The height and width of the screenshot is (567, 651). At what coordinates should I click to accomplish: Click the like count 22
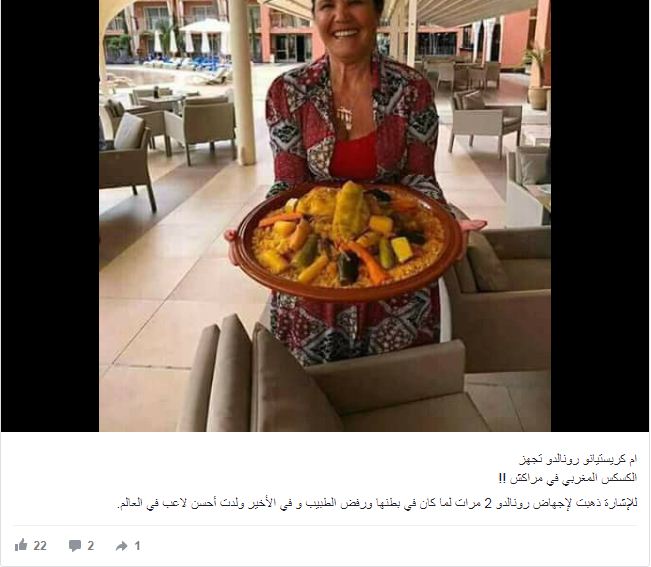[40, 545]
